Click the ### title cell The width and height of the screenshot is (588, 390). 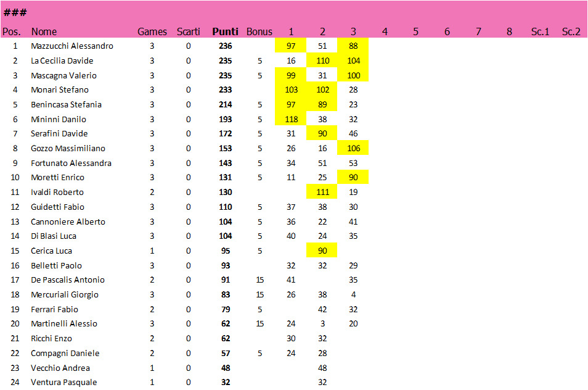(15, 13)
